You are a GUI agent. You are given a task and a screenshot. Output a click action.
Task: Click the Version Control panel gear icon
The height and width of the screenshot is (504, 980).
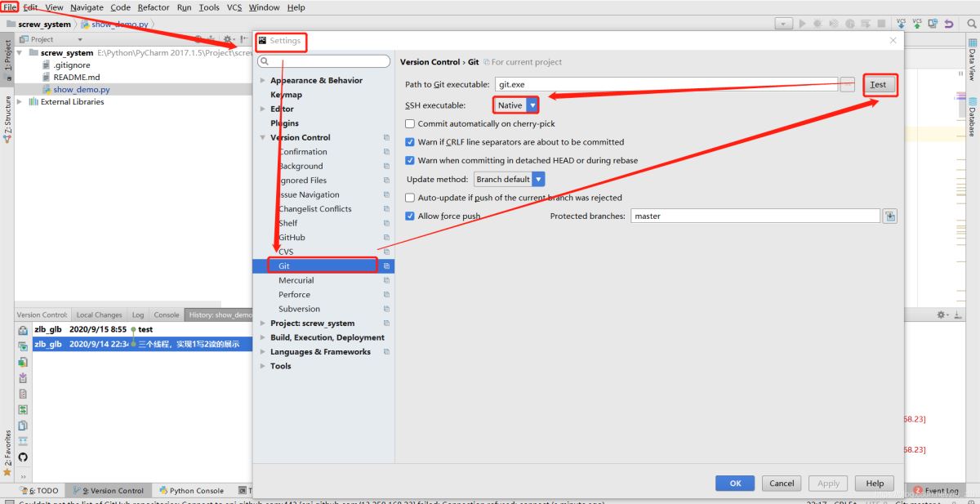tap(942, 314)
